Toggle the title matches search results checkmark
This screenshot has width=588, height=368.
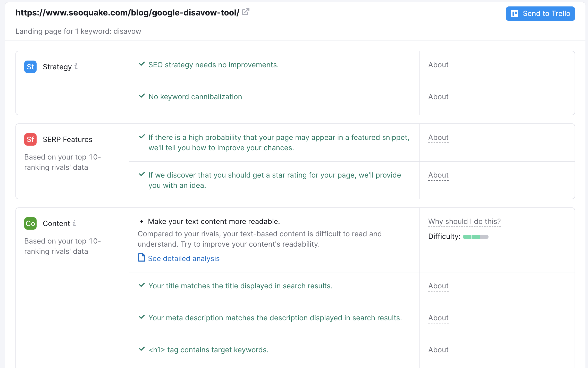(x=142, y=285)
